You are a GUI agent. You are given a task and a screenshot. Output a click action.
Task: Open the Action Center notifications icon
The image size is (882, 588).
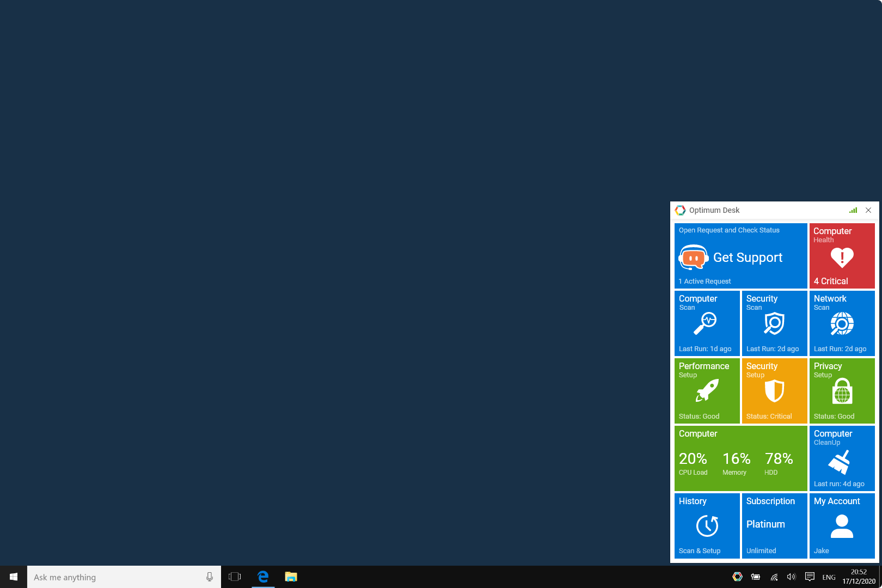pyautogui.click(x=810, y=577)
